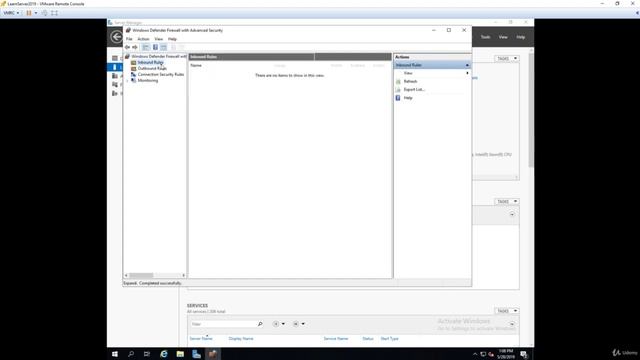Select Outbound Rules in the firewall tree
640x360 pixels.
point(152,69)
